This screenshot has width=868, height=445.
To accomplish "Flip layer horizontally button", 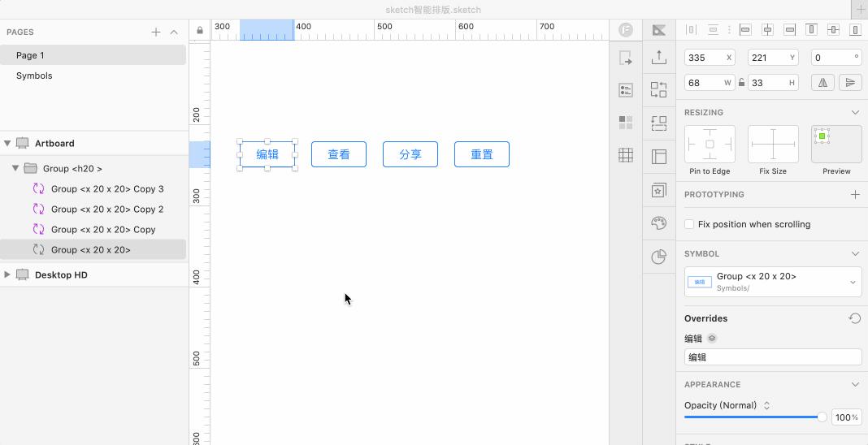I will click(823, 83).
